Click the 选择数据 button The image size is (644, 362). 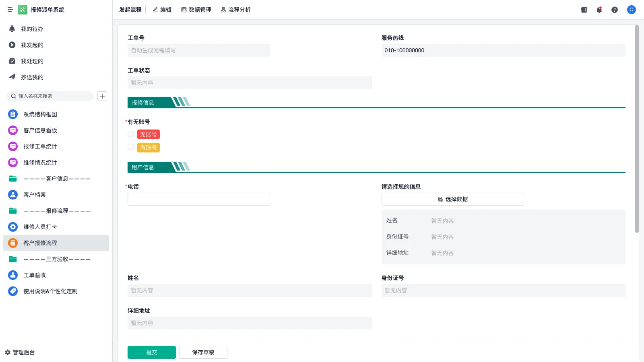point(452,199)
